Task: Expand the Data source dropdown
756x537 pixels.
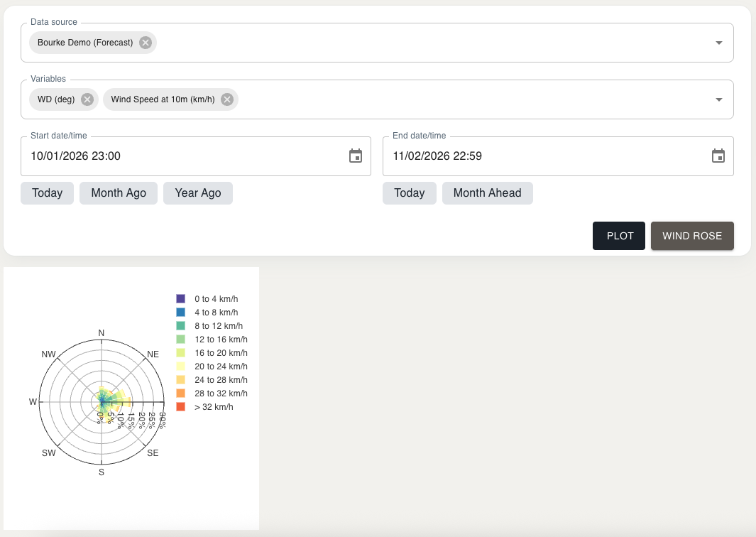Action: pyautogui.click(x=719, y=43)
